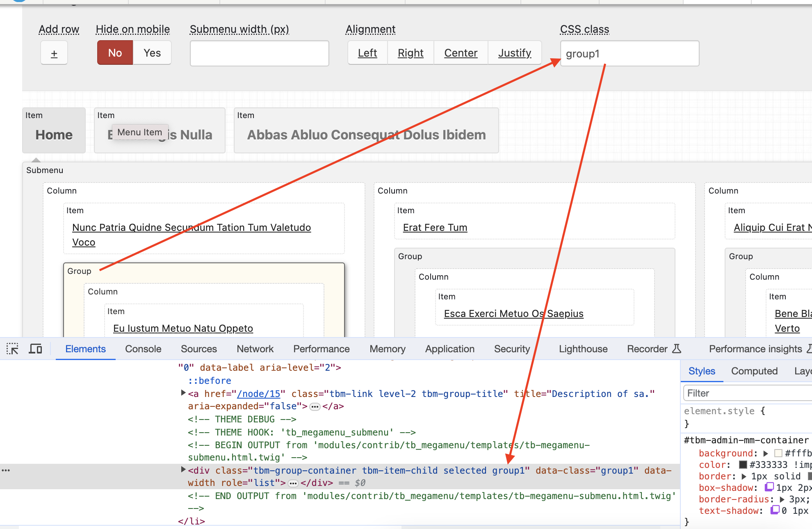The width and height of the screenshot is (812, 529).
Task: Click the Center alignment icon
Action: (x=461, y=53)
